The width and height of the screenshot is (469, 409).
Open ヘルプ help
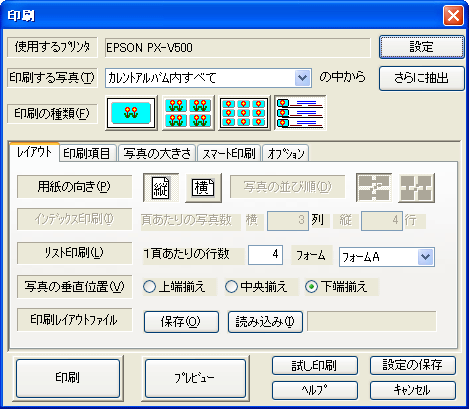[315, 390]
